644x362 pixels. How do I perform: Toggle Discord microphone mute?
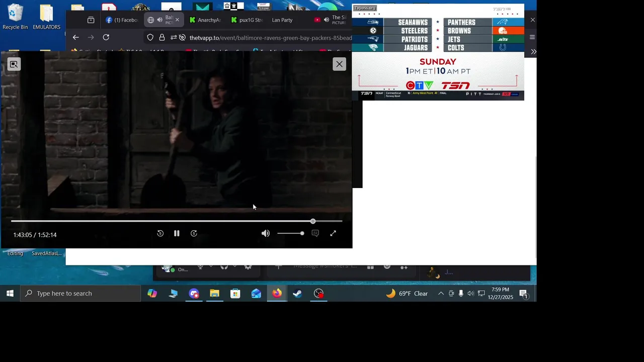[200, 267]
